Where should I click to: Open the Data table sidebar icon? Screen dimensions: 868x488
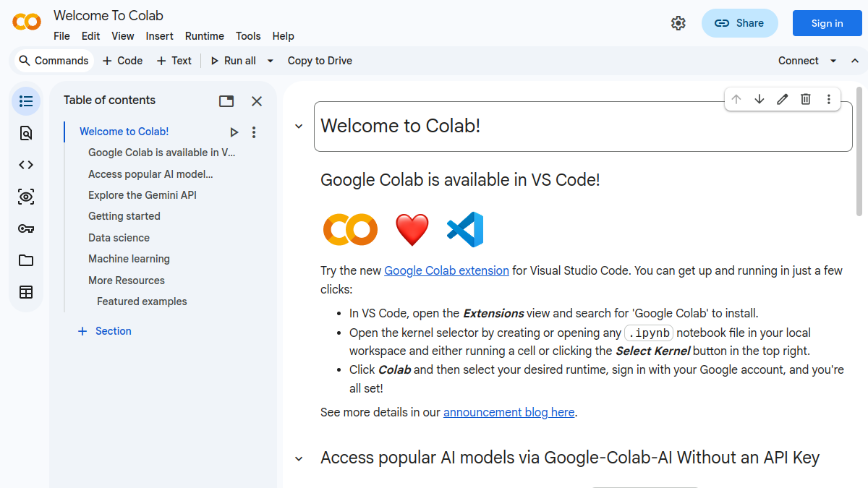pyautogui.click(x=26, y=292)
